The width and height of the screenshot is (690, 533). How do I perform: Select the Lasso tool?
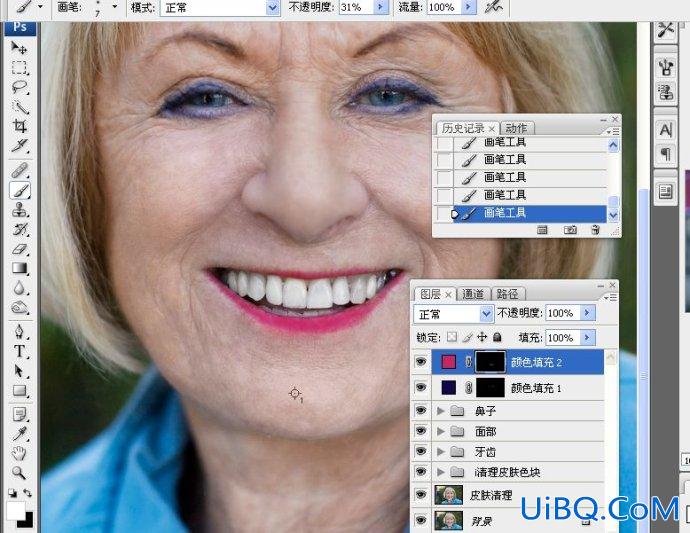(19, 87)
